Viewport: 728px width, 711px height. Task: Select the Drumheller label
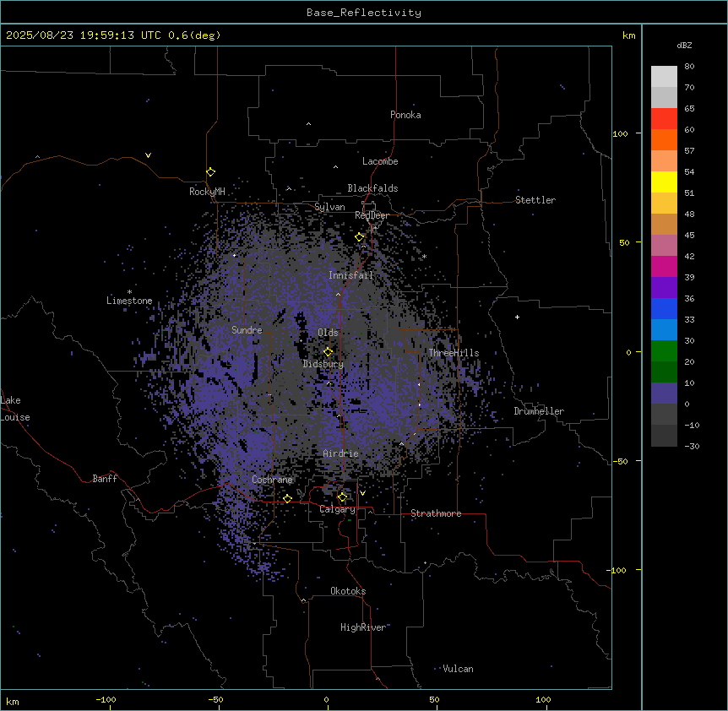pos(539,411)
